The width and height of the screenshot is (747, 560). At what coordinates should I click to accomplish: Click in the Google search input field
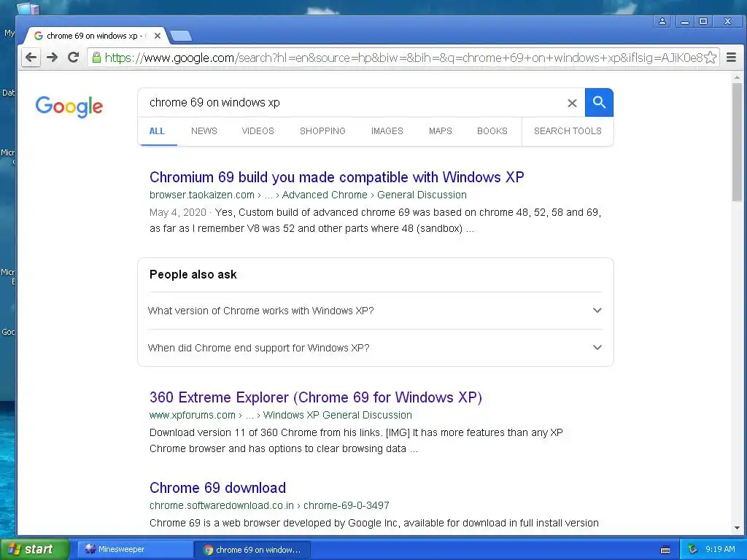pyautogui.click(x=352, y=102)
